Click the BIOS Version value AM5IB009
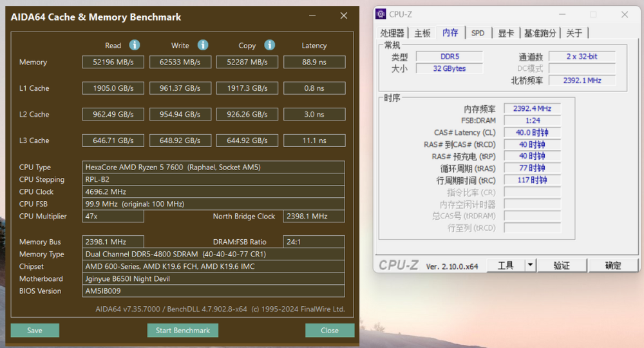644x348 pixels. coord(214,291)
